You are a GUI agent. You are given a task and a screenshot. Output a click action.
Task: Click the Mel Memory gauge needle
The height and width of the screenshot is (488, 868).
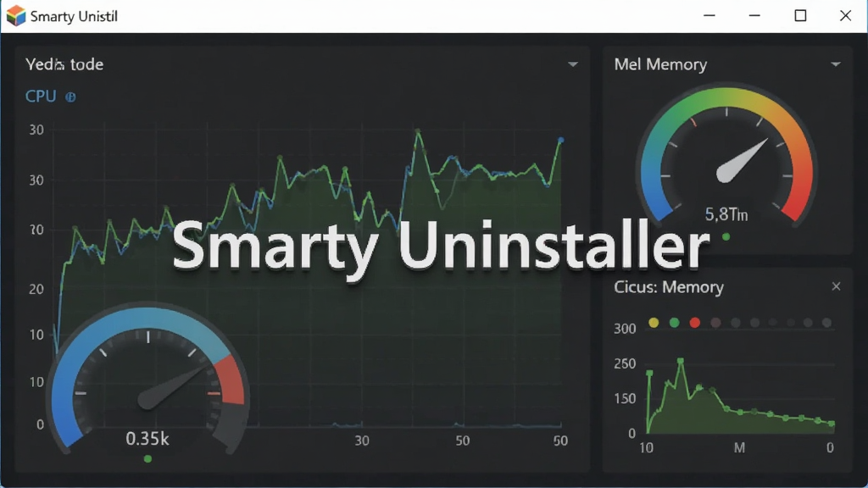[741, 161]
